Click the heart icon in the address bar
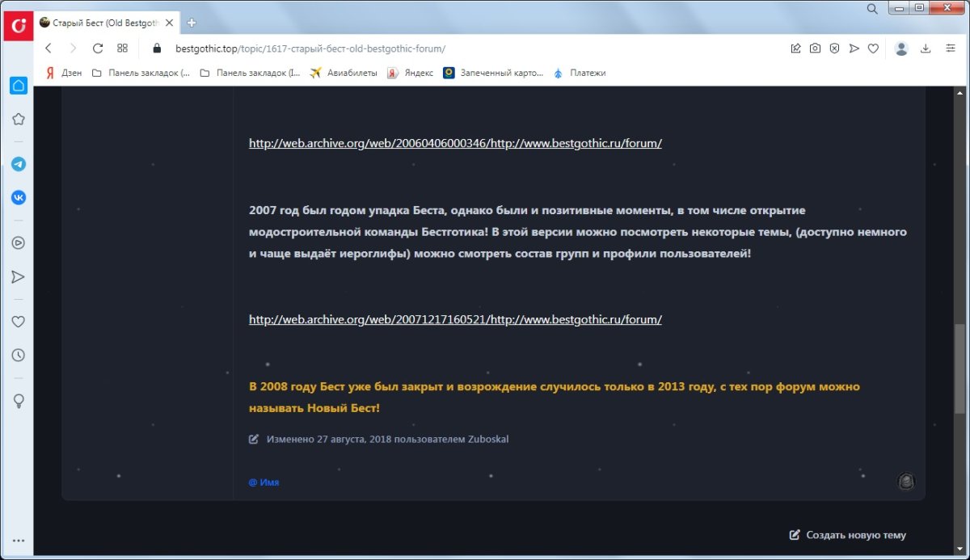Viewport: 970px width, 560px height. (873, 48)
